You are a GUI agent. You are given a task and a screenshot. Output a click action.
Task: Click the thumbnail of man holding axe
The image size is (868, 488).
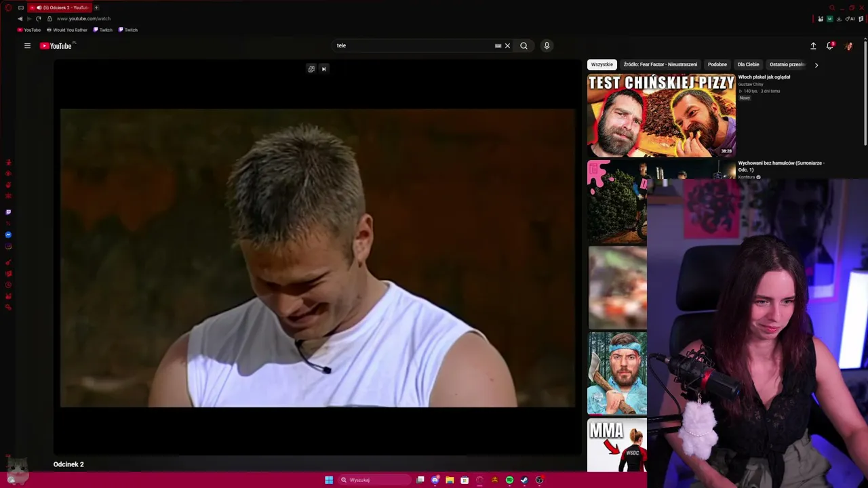[617, 373]
